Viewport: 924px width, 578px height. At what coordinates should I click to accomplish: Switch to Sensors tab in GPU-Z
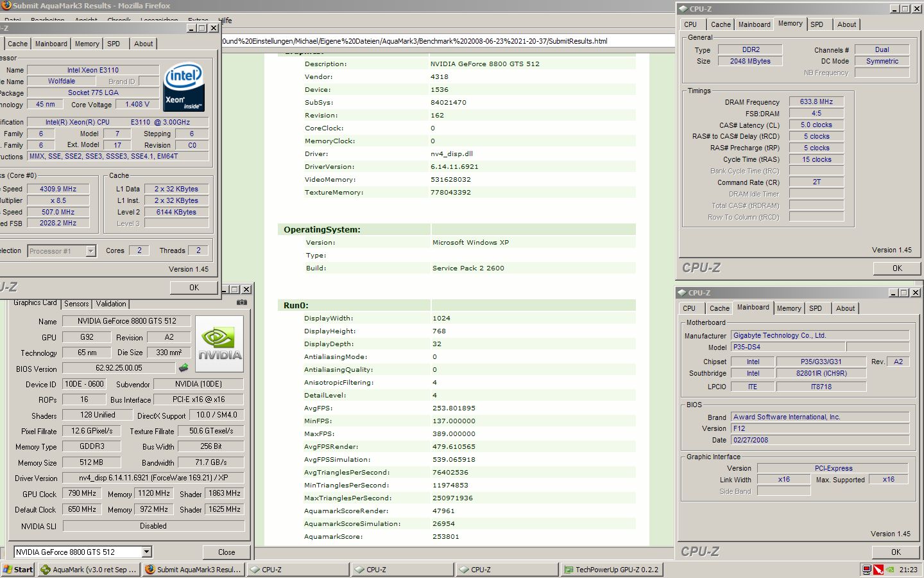76,304
